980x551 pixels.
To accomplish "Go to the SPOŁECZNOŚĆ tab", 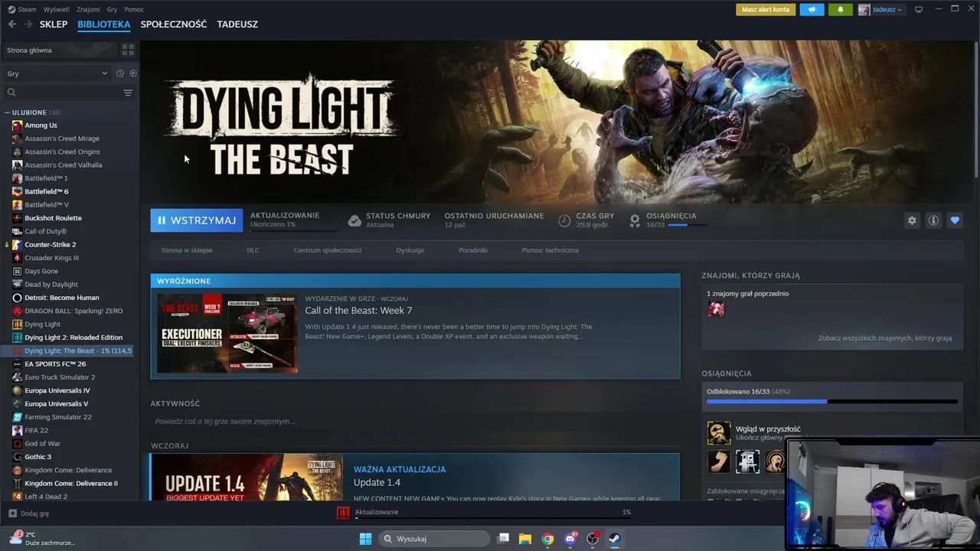I will coord(174,24).
